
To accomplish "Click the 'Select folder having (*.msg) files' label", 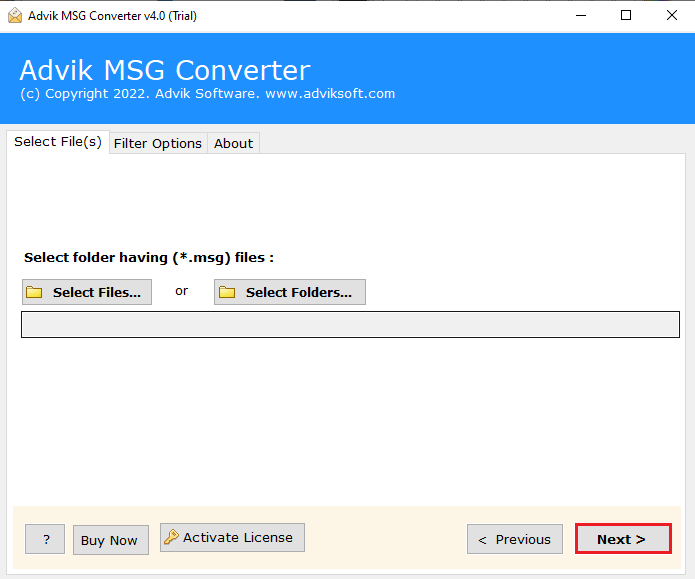I will tap(149, 258).
